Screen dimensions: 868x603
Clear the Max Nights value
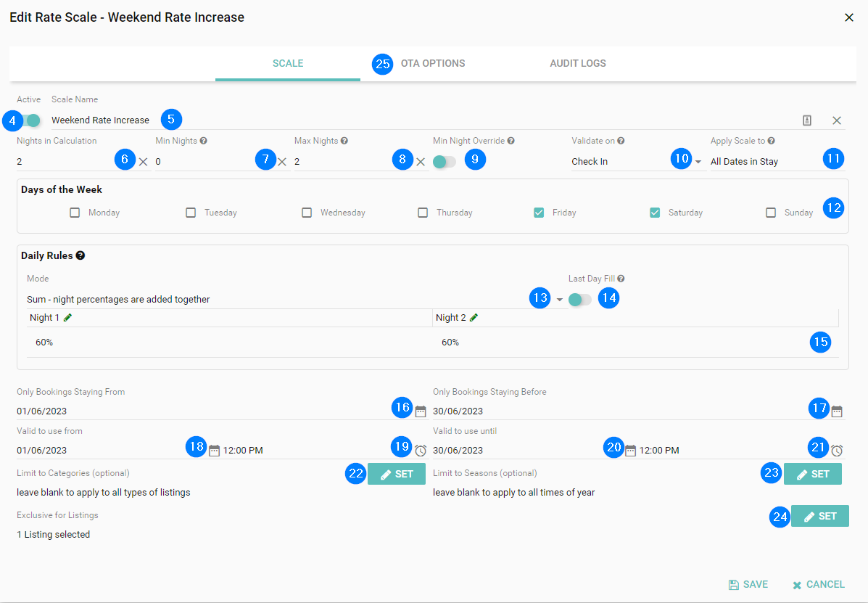click(421, 162)
